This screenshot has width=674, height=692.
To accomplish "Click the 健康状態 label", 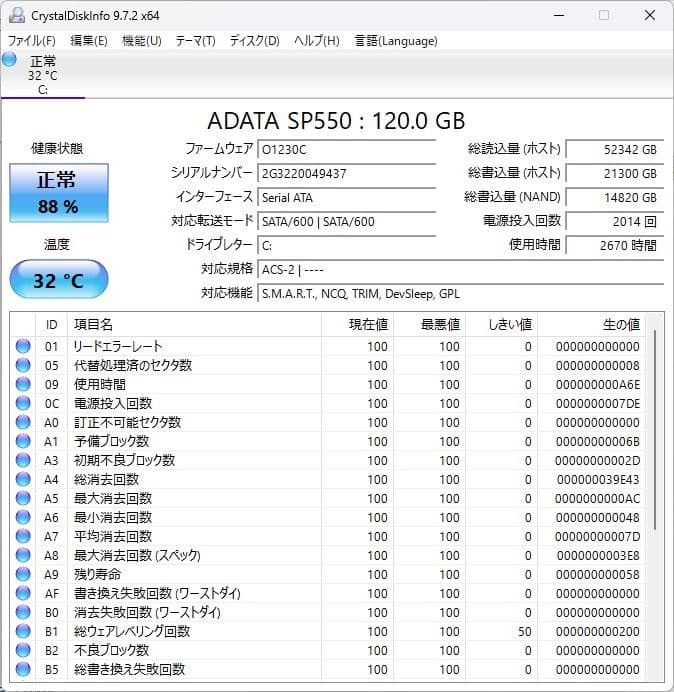I will (57, 148).
